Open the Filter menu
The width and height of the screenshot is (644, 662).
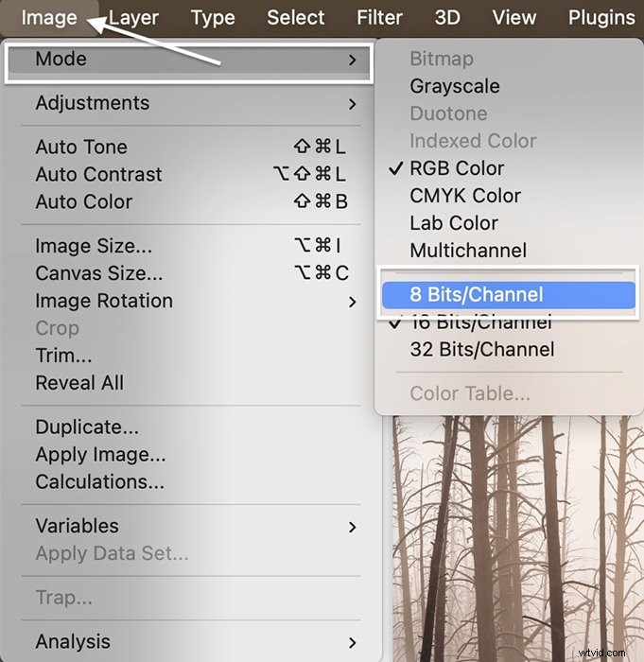pos(379,18)
